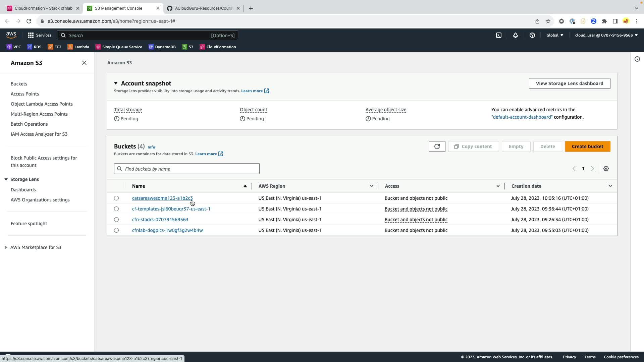The image size is (644, 362).
Task: Open the info panel icon at right
Action: click(x=637, y=59)
